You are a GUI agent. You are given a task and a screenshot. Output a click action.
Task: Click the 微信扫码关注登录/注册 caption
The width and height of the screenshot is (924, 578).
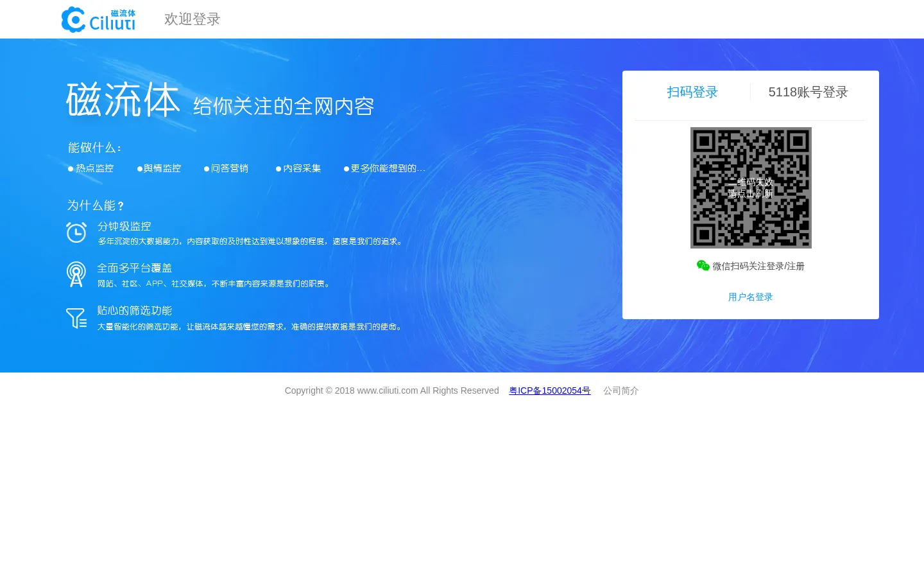[x=758, y=266]
